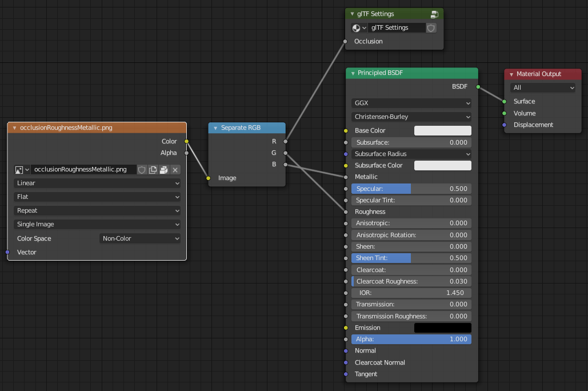The image size is (588, 391).
Task: Click the node tree icon inside the glTF Settings node
Action: click(357, 27)
